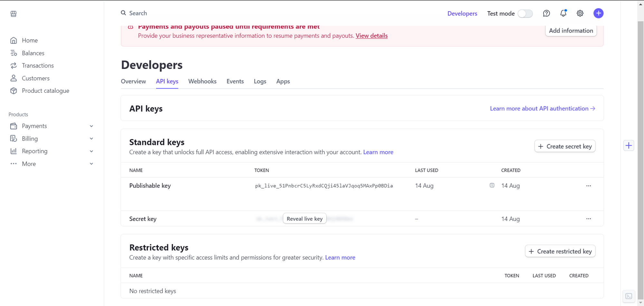This screenshot has height=306, width=644.
Task: Switch to the Webhooks tab
Action: (x=202, y=81)
